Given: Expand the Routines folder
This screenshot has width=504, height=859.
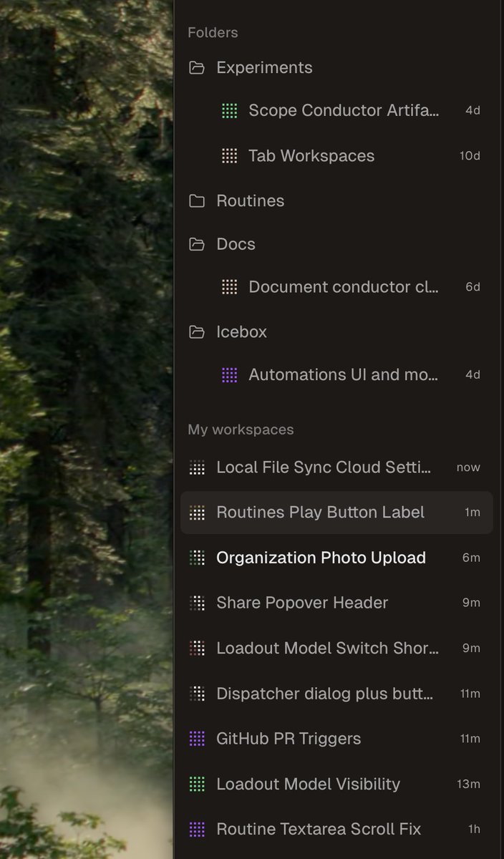Looking at the screenshot, I should click(x=196, y=201).
